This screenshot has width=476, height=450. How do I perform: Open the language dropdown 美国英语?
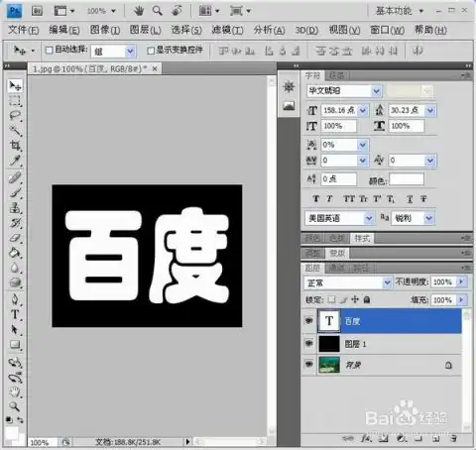369,218
